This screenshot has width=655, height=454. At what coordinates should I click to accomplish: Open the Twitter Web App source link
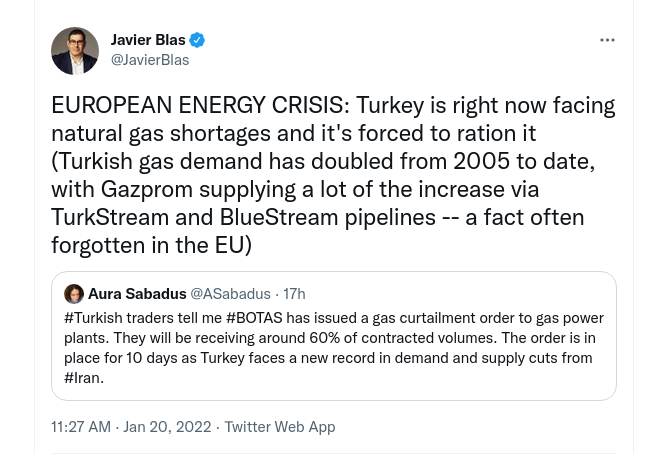pos(280,427)
